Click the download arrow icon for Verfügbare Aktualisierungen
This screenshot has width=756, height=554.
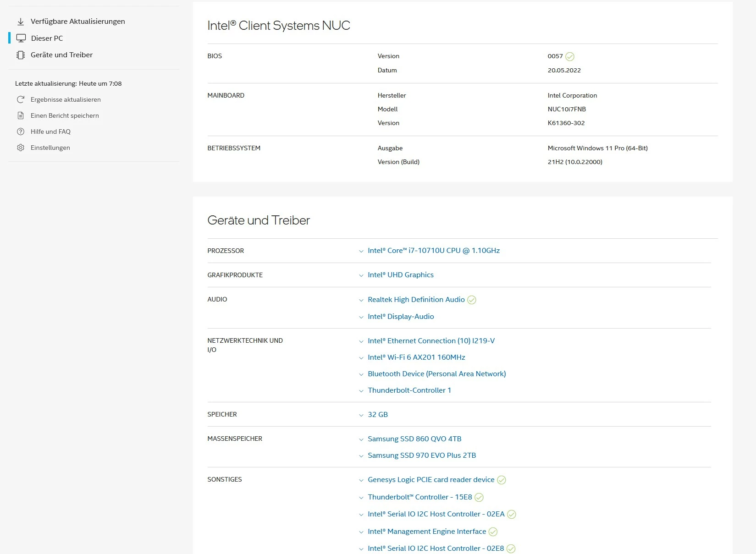tap(21, 22)
